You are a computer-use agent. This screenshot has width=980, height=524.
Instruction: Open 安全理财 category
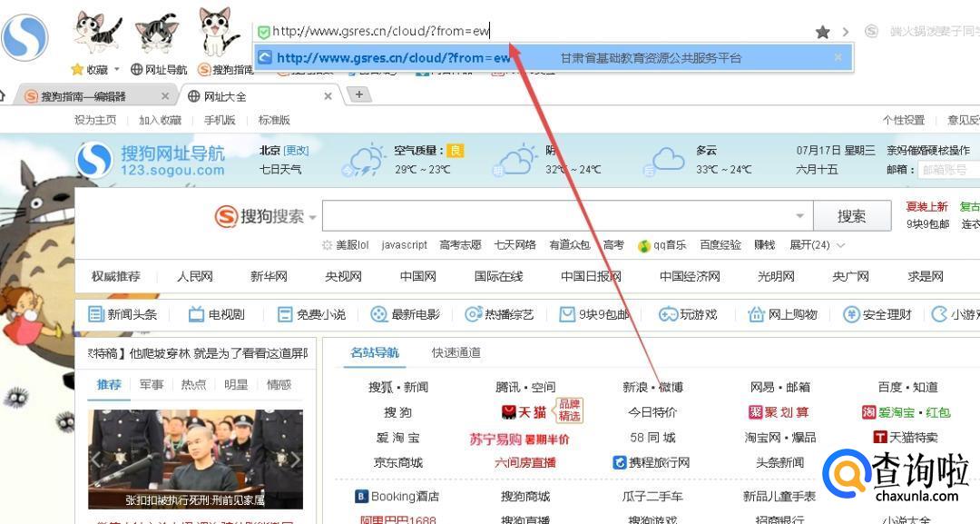click(877, 314)
